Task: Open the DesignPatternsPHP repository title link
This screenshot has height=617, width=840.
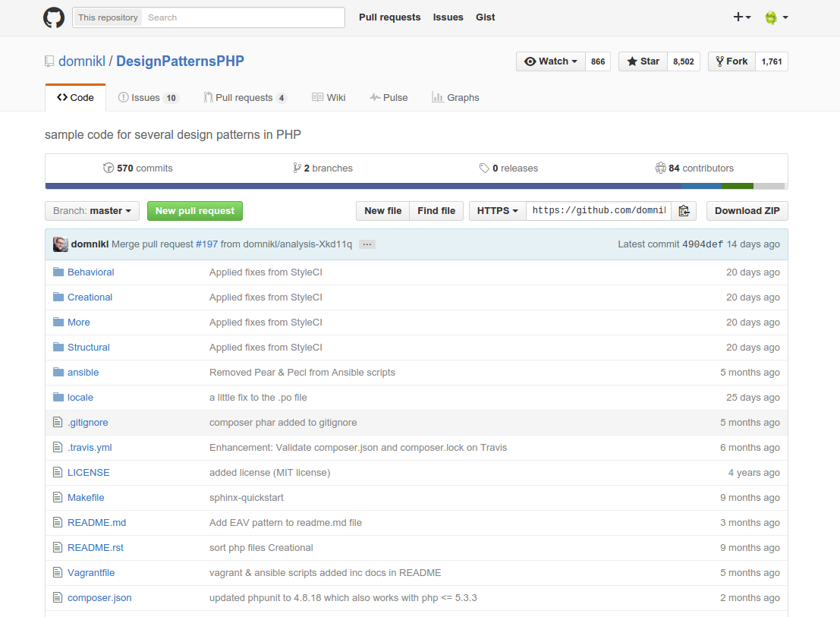Action: [180, 61]
